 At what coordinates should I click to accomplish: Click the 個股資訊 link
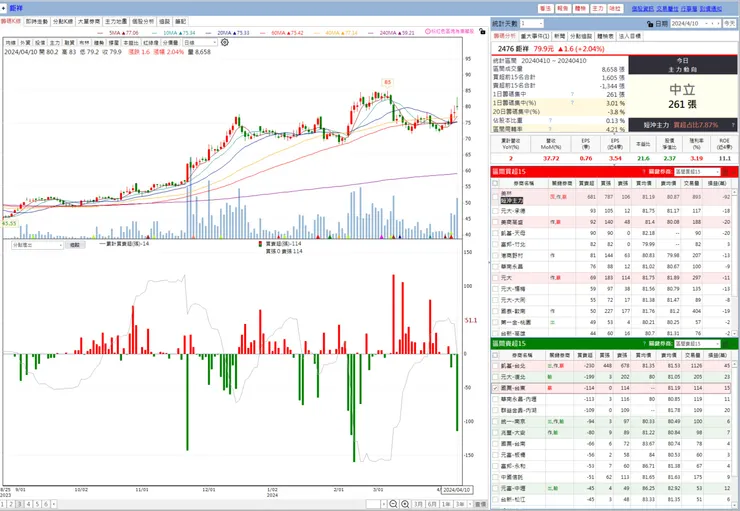click(642, 8)
